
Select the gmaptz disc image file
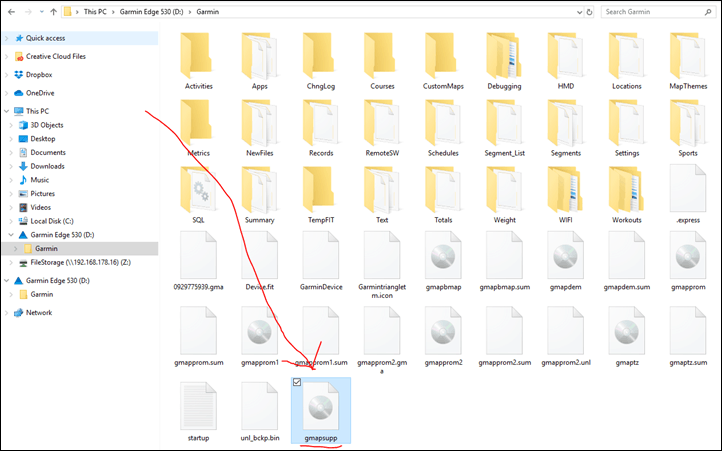point(627,337)
